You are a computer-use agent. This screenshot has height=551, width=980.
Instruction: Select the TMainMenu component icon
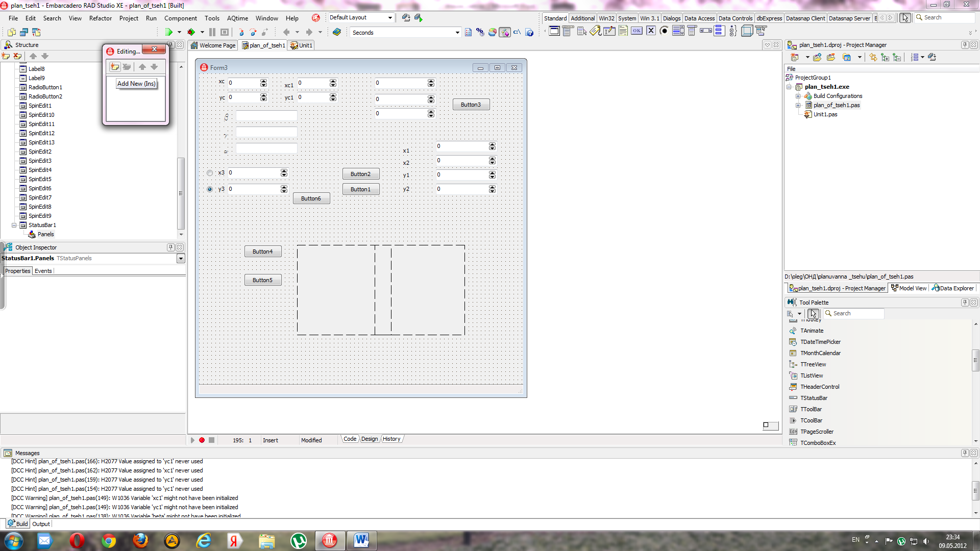(x=568, y=31)
